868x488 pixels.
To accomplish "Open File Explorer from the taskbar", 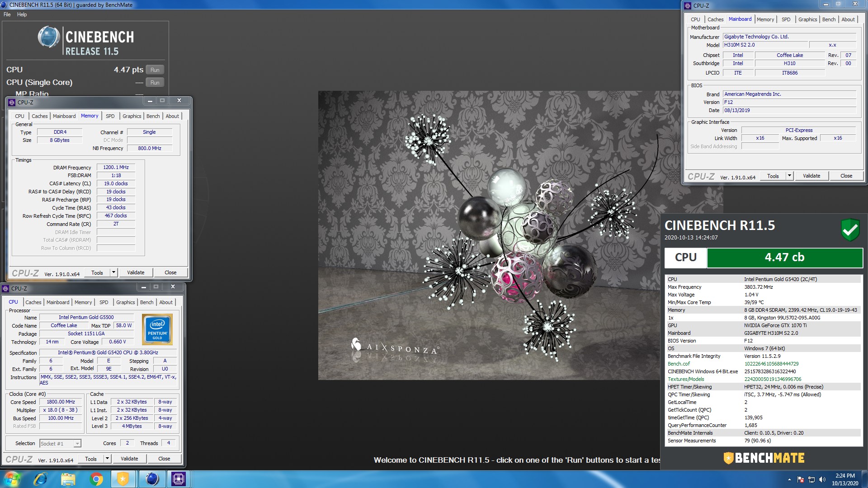I will click(68, 479).
